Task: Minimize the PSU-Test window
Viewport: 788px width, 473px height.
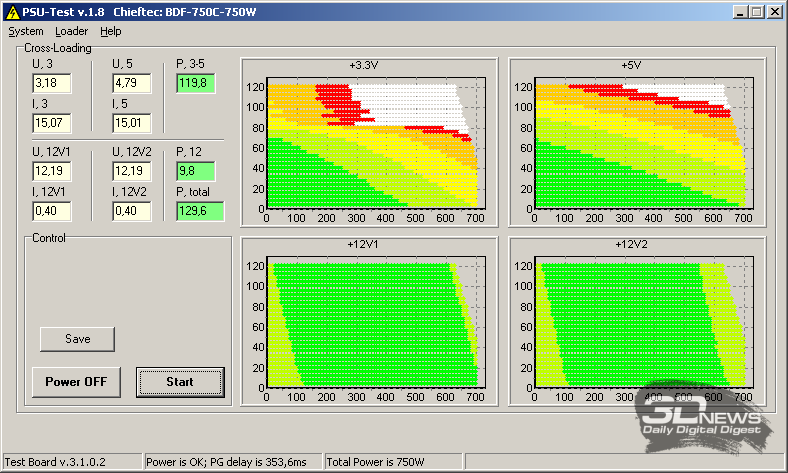Action: pos(739,12)
